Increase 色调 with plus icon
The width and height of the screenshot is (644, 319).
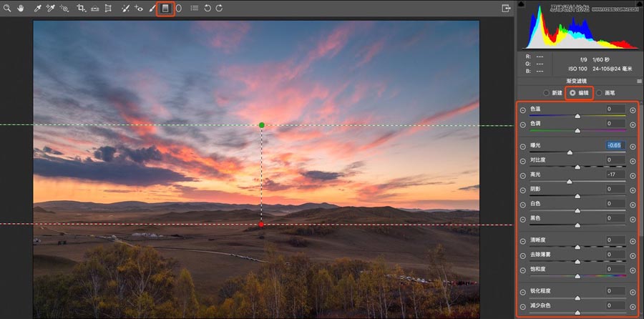pyautogui.click(x=633, y=124)
